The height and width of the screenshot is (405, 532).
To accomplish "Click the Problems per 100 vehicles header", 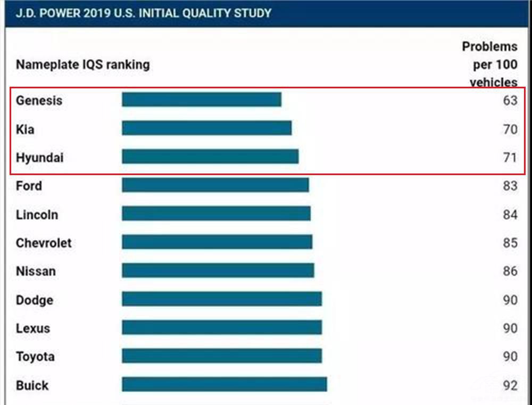I will [489, 64].
